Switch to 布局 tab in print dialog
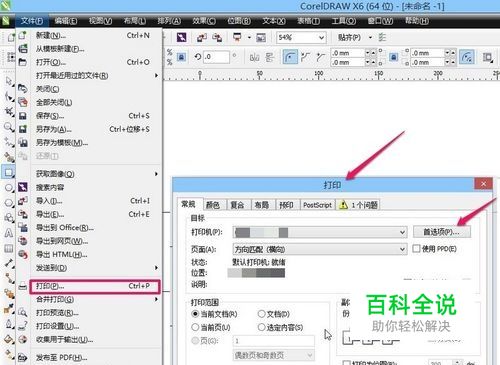500x365 pixels. [262, 205]
